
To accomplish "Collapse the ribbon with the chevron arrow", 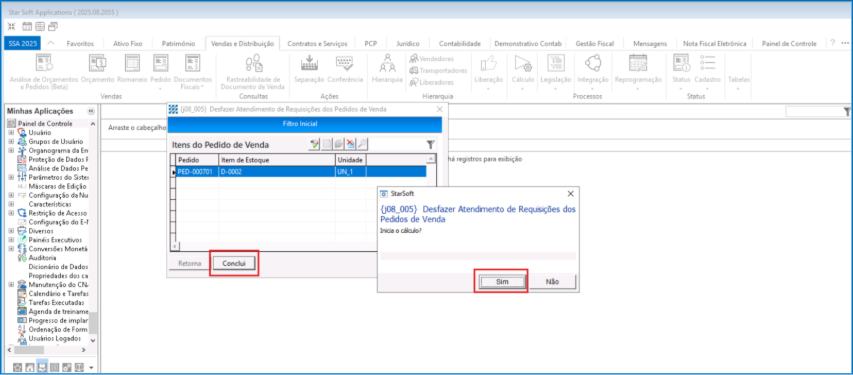I will pos(51,43).
